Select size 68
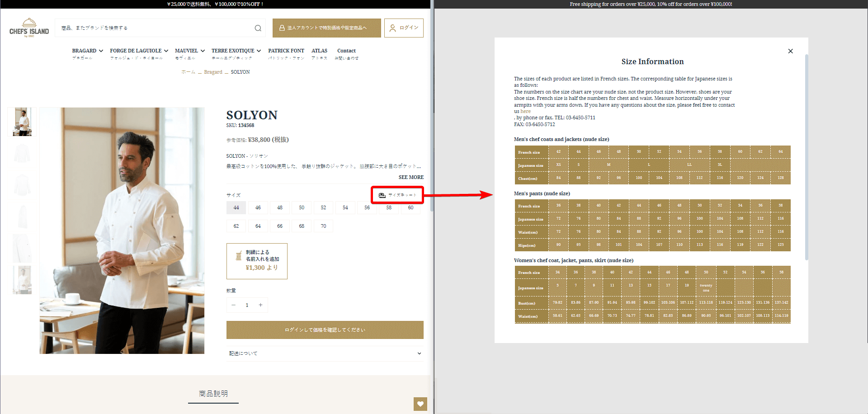Viewport: 868px width, 414px height. point(302,226)
